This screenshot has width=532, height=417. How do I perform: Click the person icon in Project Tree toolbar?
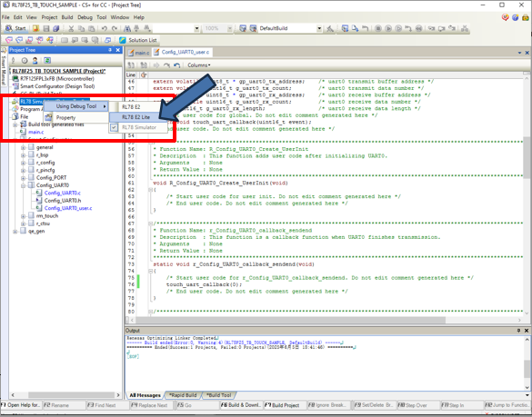tap(35, 60)
